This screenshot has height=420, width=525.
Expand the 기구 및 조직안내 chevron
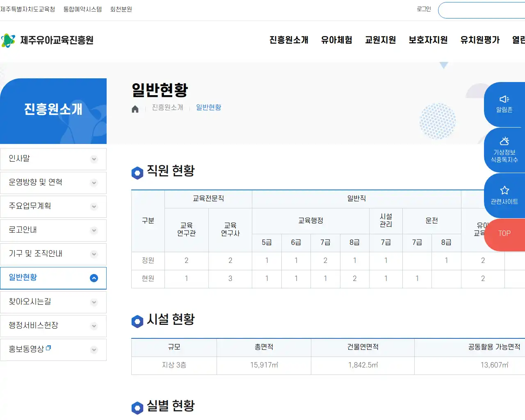pos(94,254)
